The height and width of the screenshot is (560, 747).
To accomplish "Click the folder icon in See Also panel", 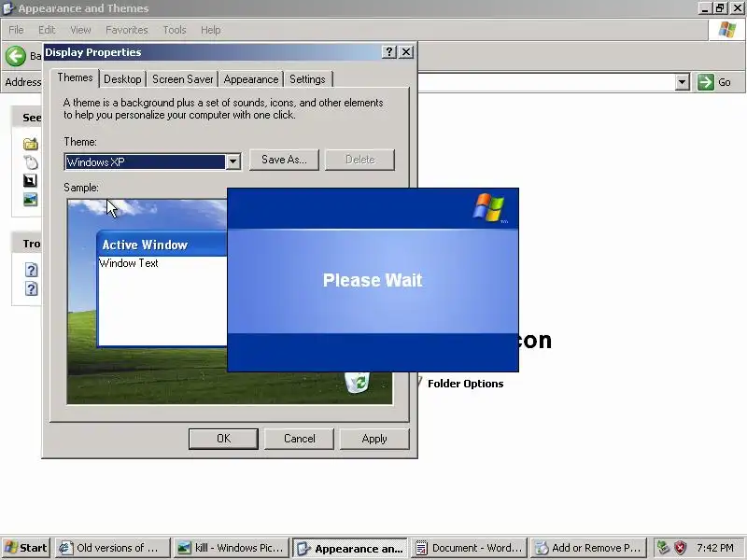I will click(x=31, y=144).
